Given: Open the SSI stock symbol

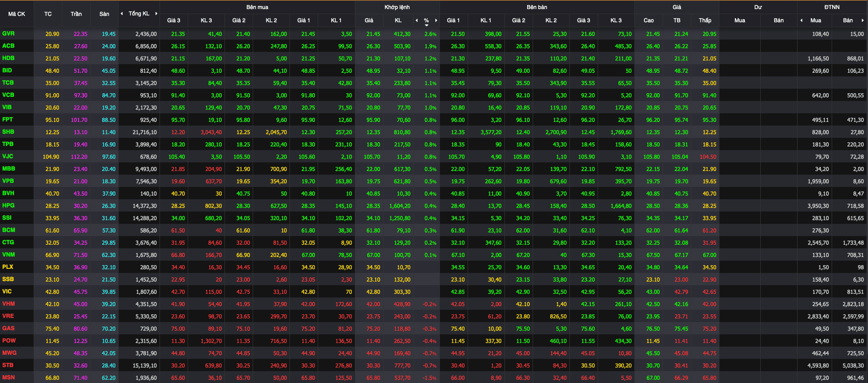Looking at the screenshot, I should (7, 218).
